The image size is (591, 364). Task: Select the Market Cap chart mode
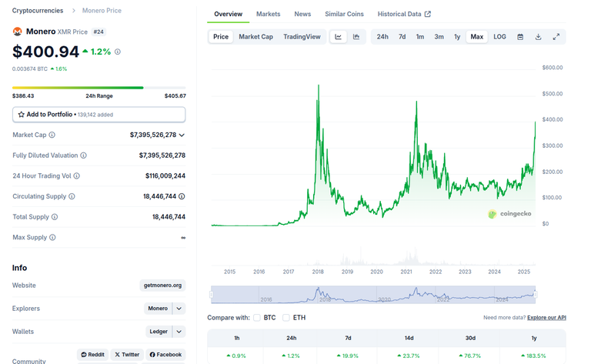(x=256, y=37)
